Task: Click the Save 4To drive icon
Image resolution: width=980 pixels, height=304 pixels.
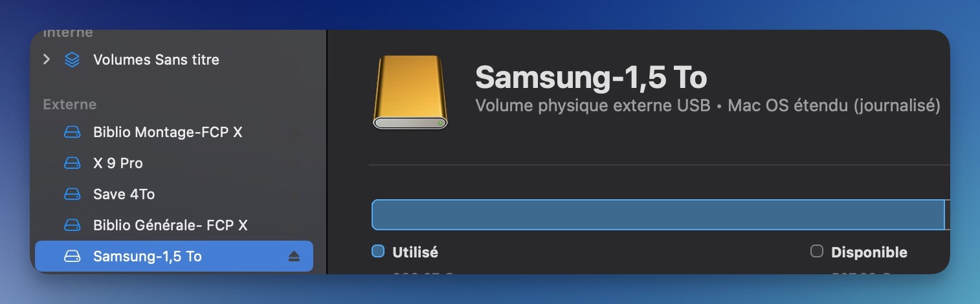Action: [72, 195]
